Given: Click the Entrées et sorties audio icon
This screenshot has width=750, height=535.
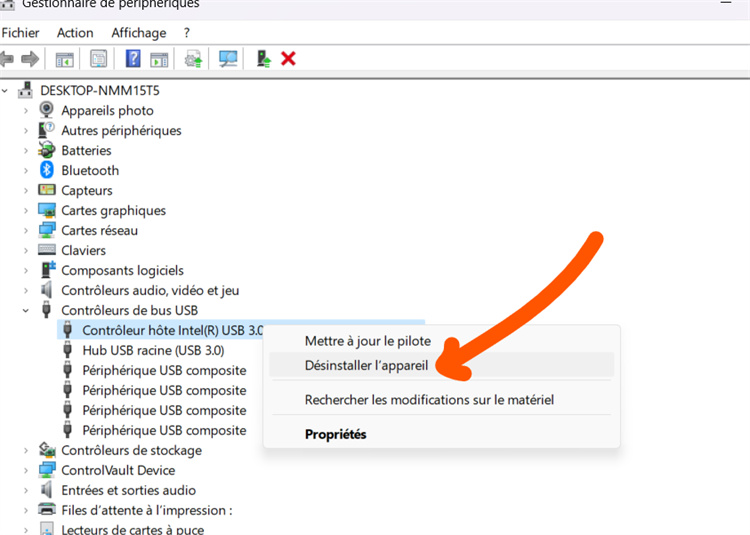Looking at the screenshot, I should (46, 490).
